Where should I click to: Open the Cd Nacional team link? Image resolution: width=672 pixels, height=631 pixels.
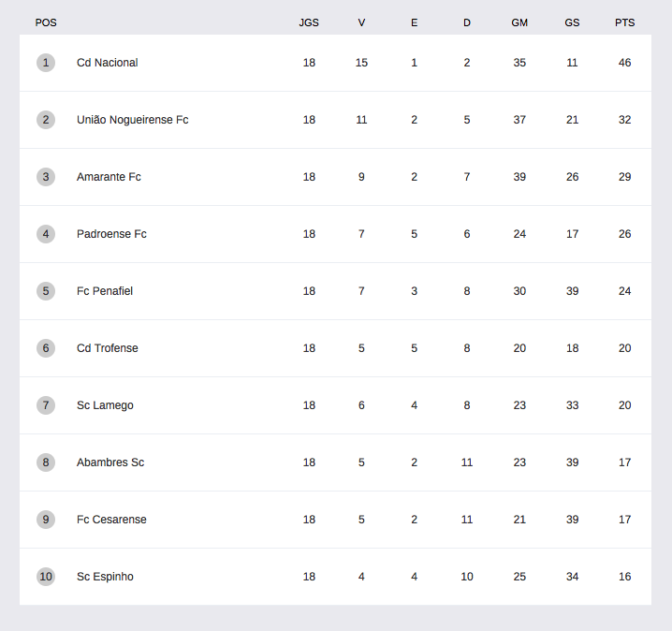(107, 63)
